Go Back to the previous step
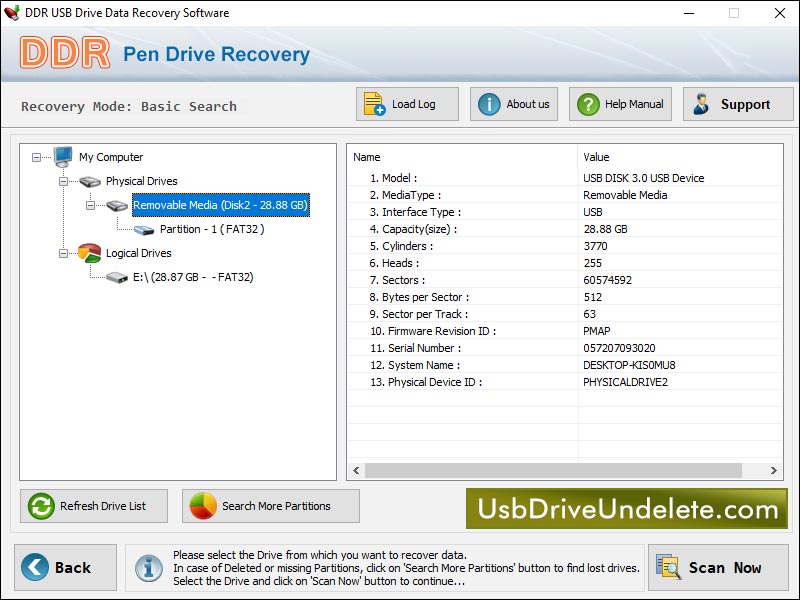This screenshot has height=600, width=800. point(65,567)
